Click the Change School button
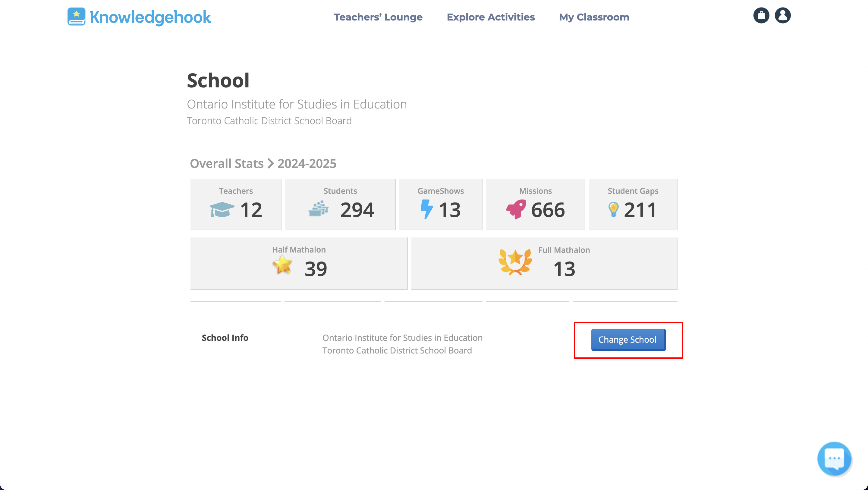868x490 pixels. tap(628, 340)
